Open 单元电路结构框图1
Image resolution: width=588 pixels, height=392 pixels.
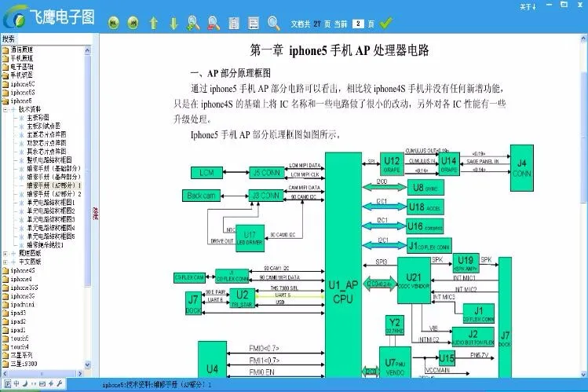coord(51,203)
